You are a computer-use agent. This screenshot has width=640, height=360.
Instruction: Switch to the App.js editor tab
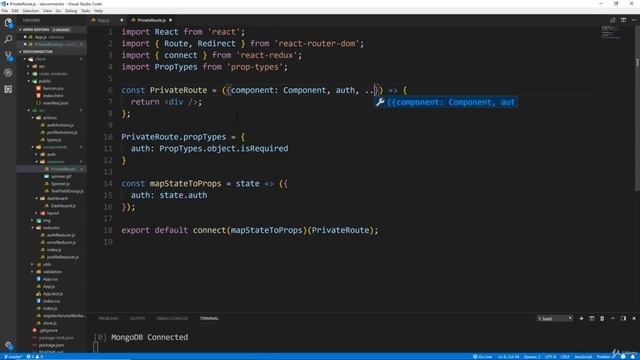click(107, 20)
